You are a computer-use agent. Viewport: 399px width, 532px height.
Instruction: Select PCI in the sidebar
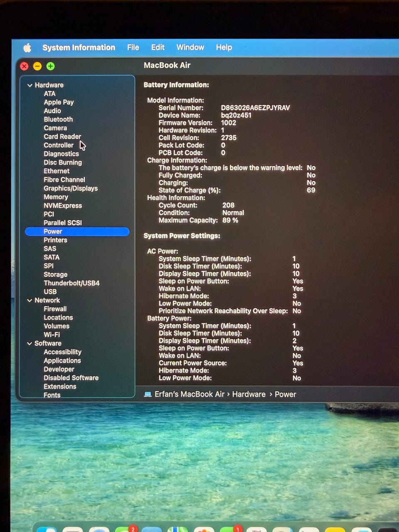[x=49, y=214]
